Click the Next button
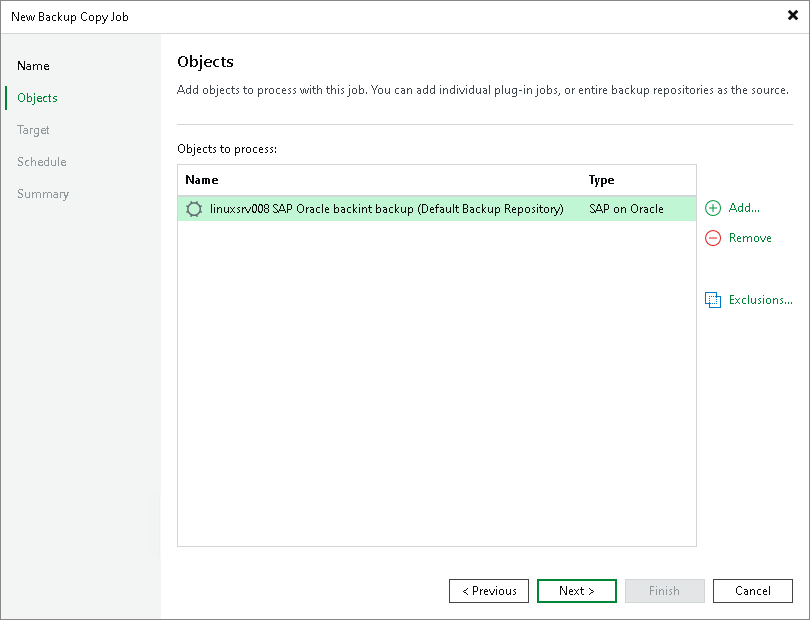This screenshot has width=810, height=620. click(576, 590)
